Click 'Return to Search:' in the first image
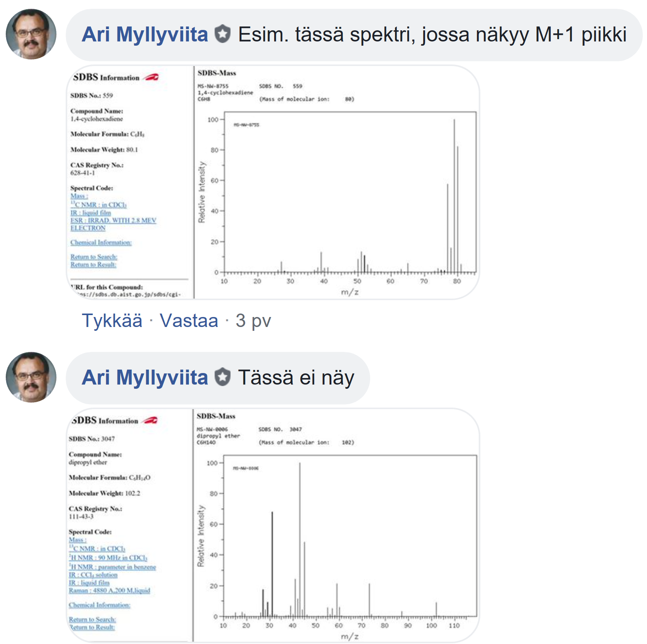Screen dimensions: 647x644 [94, 257]
